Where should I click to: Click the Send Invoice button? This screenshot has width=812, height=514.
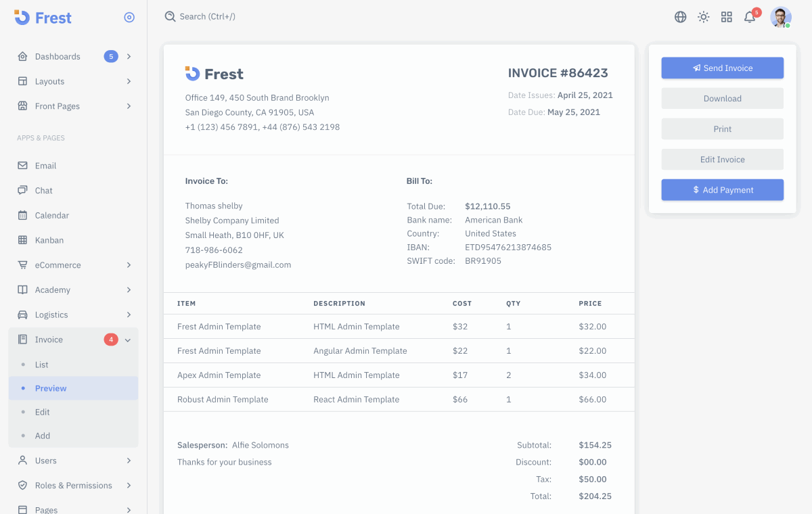coord(722,68)
